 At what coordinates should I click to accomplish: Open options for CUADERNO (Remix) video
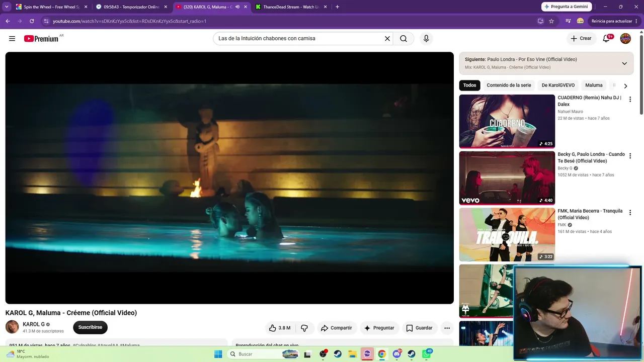(x=630, y=100)
